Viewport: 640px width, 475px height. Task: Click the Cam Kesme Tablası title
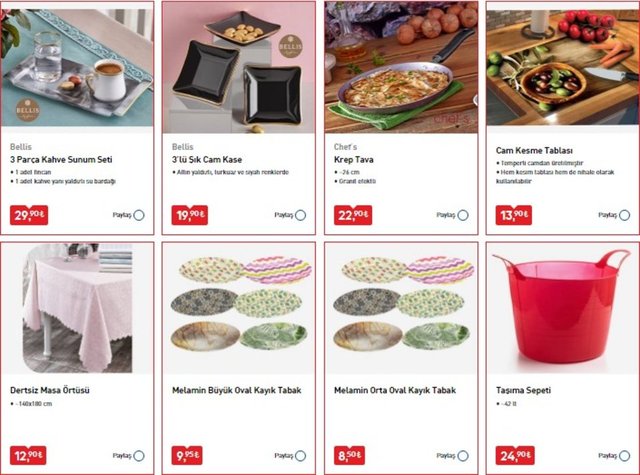(534, 151)
